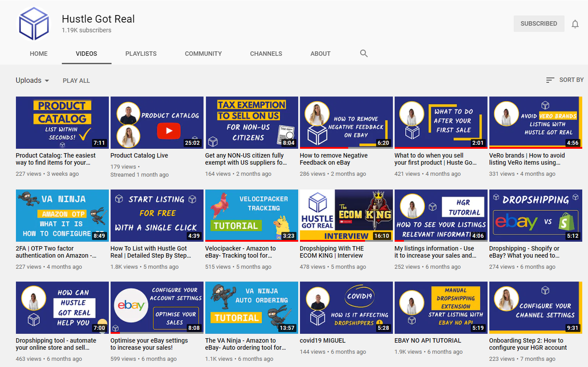Click '1.9K views • 6 months ago' text
The image size is (588, 367).
(x=429, y=352)
